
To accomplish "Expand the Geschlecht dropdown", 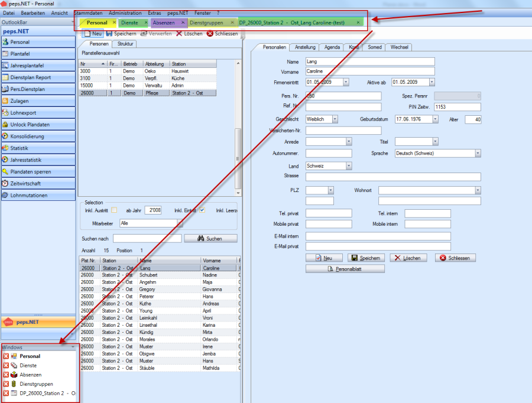I will coord(335,119).
